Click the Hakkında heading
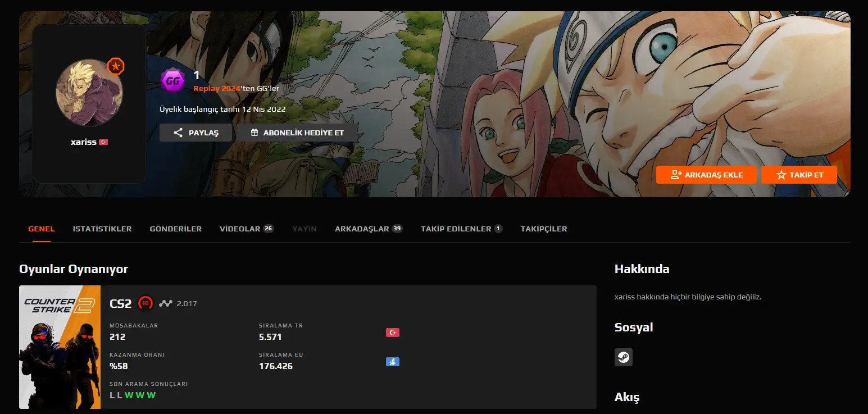Screen dimensions: 868x414 point(642,269)
